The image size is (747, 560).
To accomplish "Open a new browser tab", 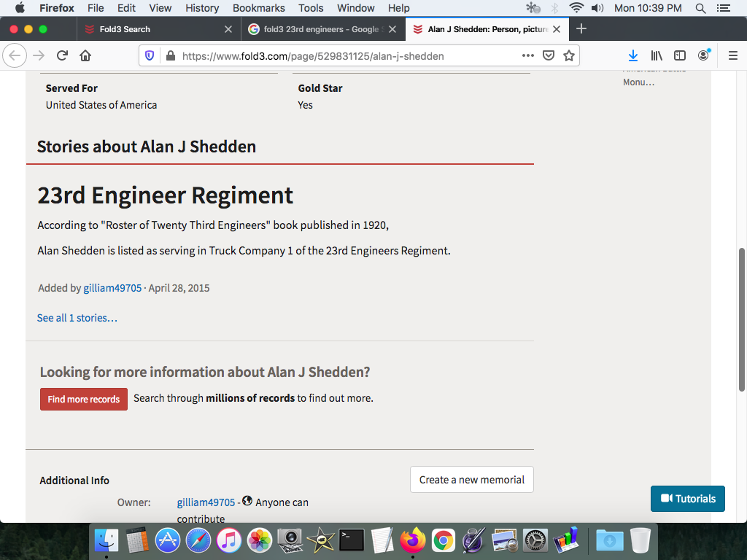I will tap(581, 29).
